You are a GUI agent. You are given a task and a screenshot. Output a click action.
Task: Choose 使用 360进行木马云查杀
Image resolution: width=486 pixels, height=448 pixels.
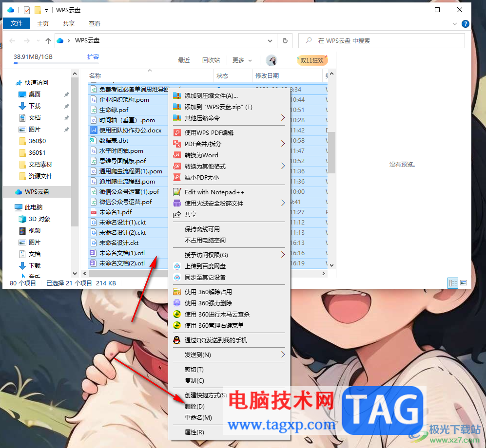tap(229, 314)
